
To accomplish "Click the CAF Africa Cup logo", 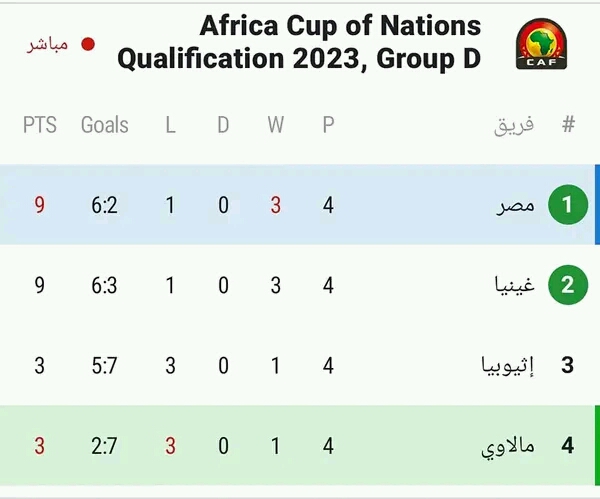I will 541,44.
